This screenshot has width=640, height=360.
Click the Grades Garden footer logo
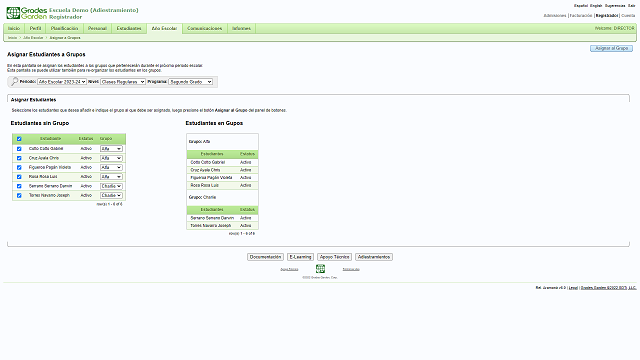coord(320,269)
